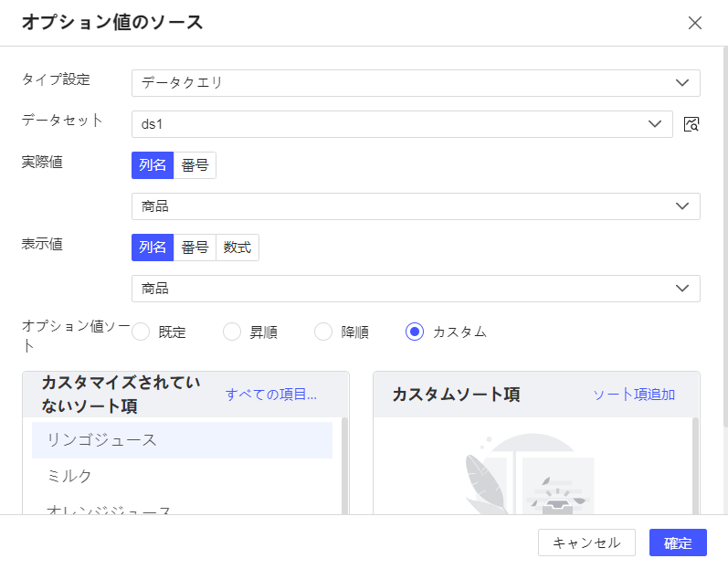Click the dataset preview icon beside ds1
Screen dimensions: 728x569
(x=691, y=124)
